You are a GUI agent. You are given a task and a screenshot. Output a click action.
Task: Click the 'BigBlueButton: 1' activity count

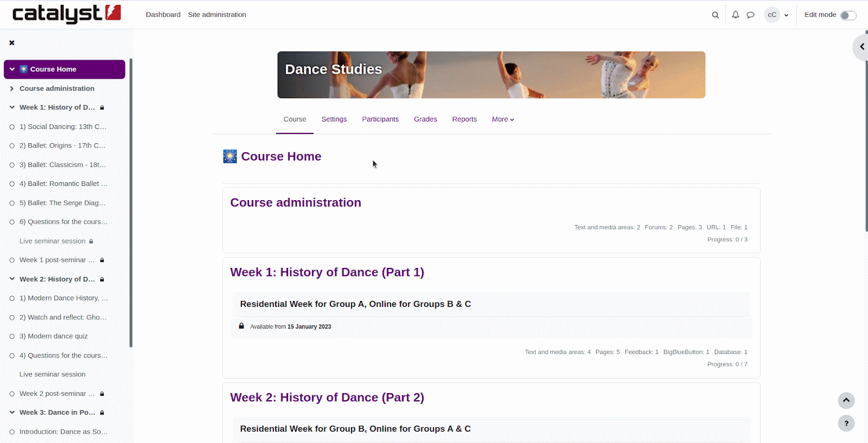pyautogui.click(x=686, y=352)
